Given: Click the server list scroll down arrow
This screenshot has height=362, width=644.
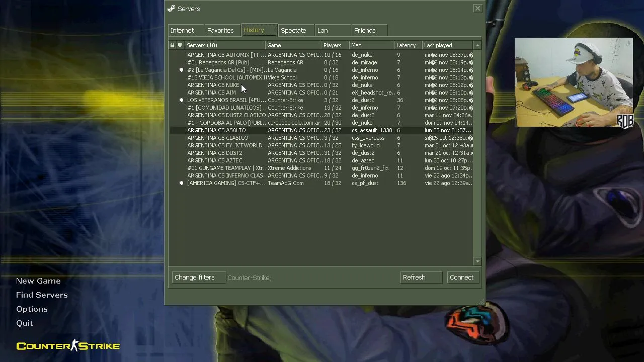Looking at the screenshot, I should pyautogui.click(x=477, y=261).
